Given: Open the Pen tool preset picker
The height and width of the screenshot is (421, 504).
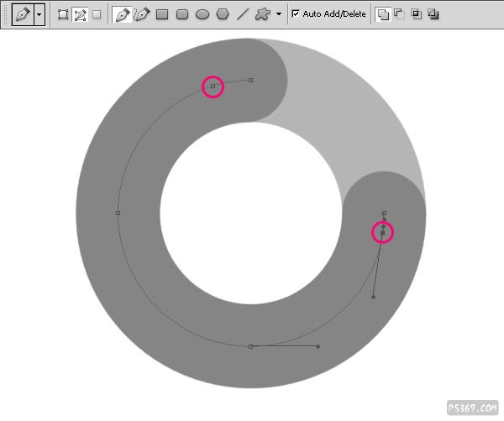Looking at the screenshot, I should (x=22, y=14).
